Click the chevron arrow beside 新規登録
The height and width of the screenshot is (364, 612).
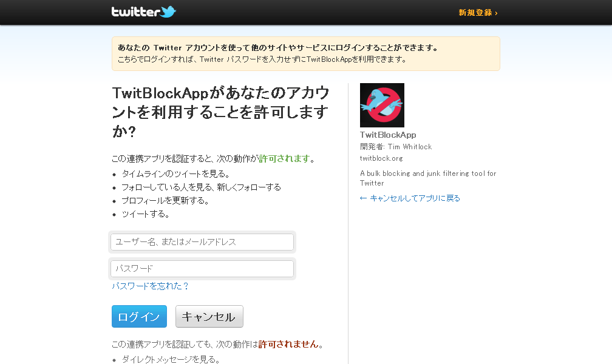(x=496, y=13)
